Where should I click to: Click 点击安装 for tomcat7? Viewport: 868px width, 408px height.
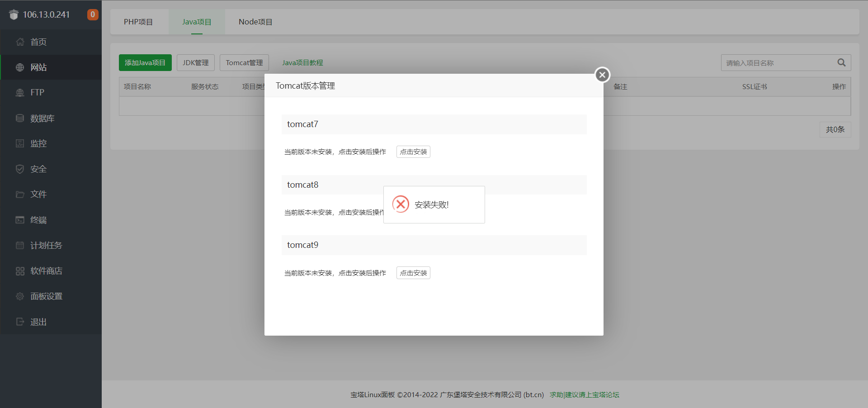pyautogui.click(x=413, y=152)
